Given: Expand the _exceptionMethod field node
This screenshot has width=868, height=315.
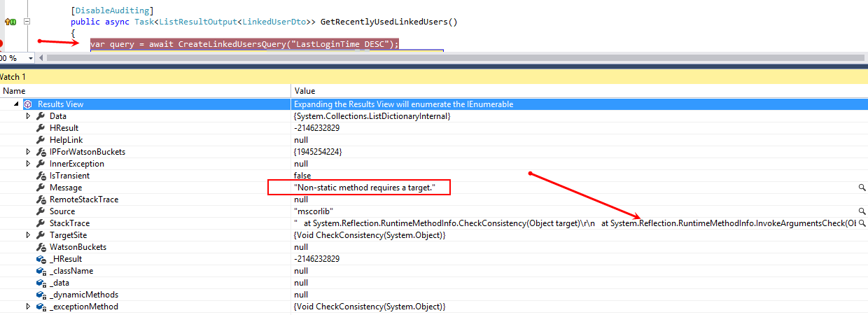Looking at the screenshot, I should point(29,307).
